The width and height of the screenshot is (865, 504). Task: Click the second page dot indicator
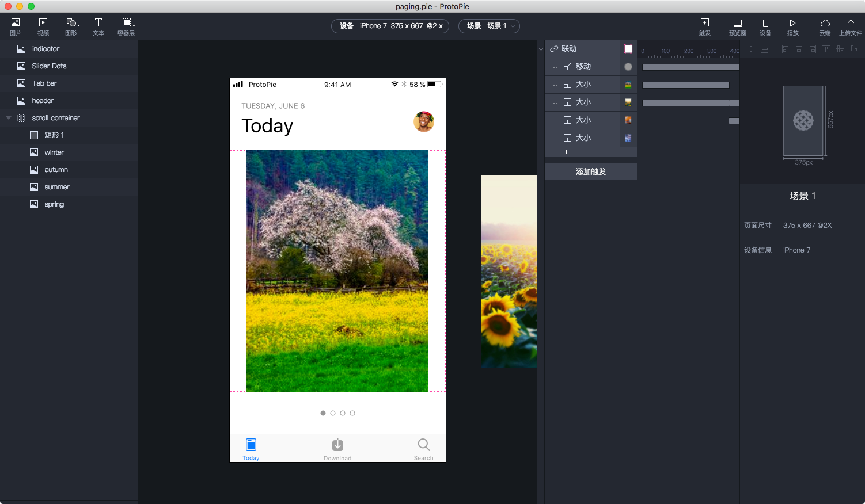coord(333,413)
